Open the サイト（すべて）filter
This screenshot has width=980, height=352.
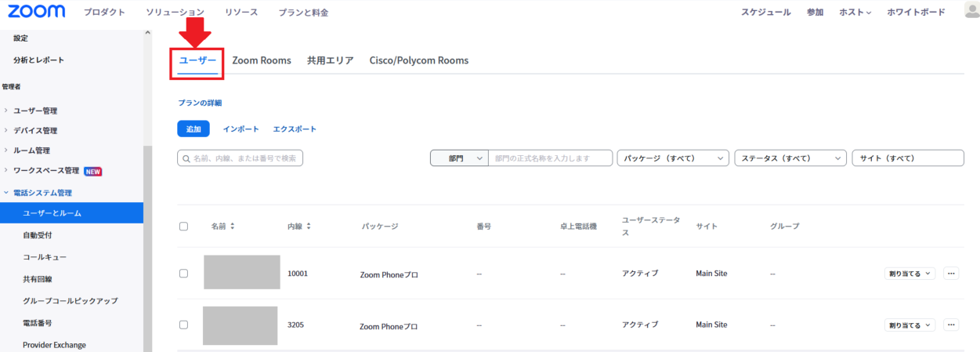pyautogui.click(x=908, y=158)
